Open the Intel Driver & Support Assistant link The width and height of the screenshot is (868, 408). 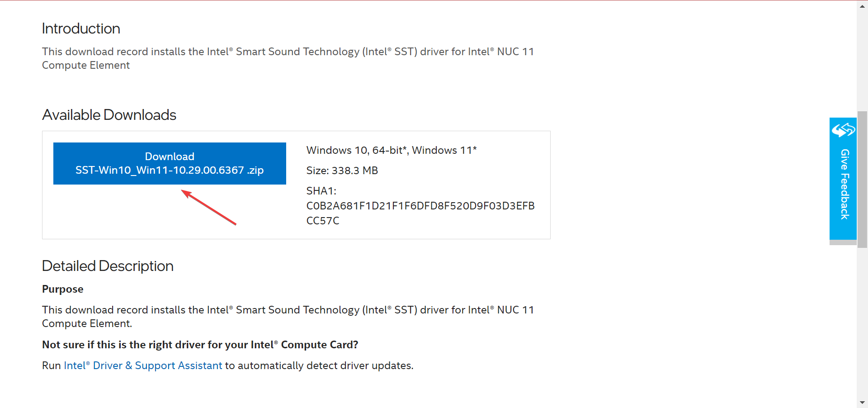tap(143, 365)
